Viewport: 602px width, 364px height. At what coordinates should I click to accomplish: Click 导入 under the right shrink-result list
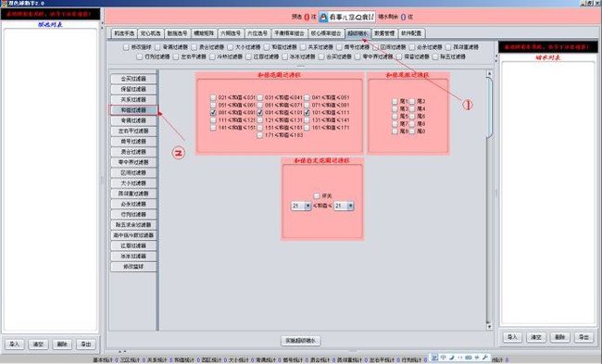click(x=512, y=337)
